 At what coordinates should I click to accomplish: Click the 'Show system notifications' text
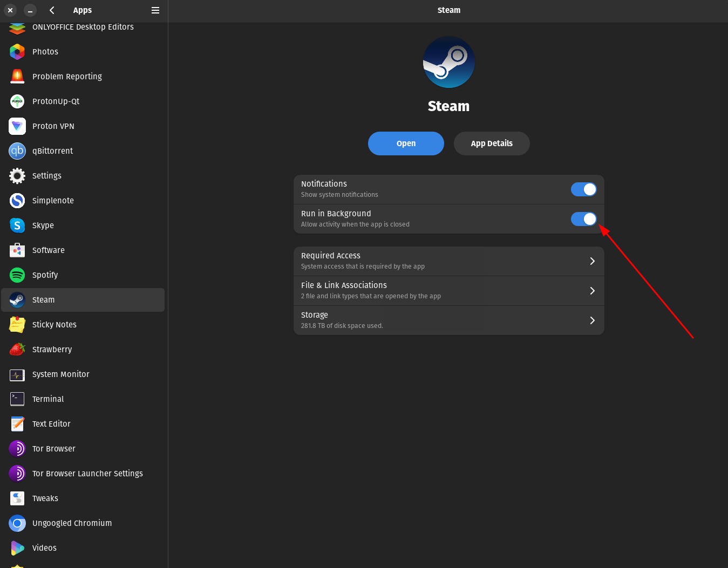[339, 195]
